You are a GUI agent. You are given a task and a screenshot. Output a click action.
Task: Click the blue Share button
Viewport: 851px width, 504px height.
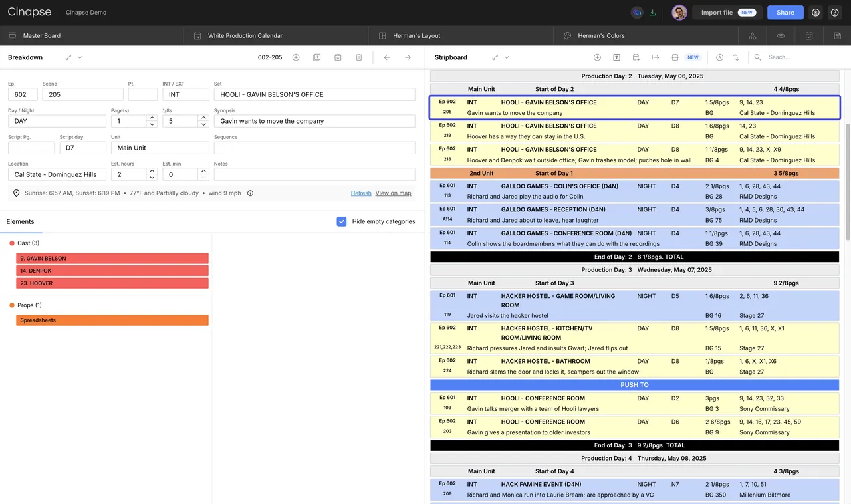(785, 13)
